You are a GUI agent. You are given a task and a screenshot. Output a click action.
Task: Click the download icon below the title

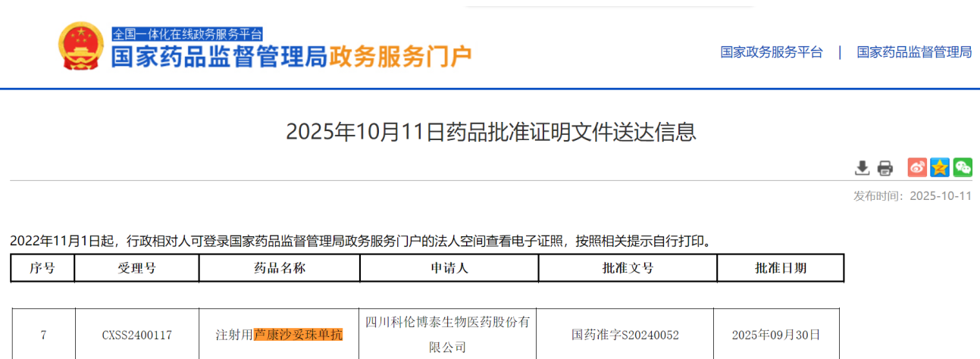point(863,167)
